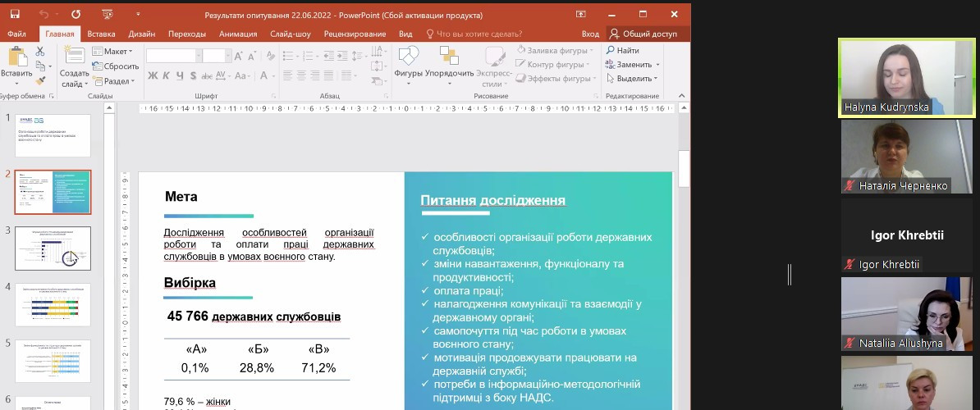The width and height of the screenshot is (980, 410).
Task: Select slide 3 thumbnail in the slide panel
Action: [53, 248]
